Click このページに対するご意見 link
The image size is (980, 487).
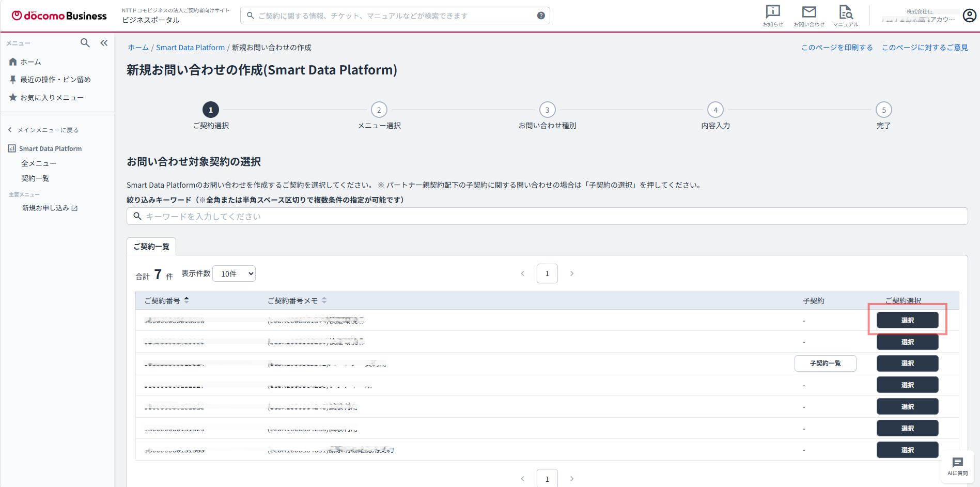point(925,48)
